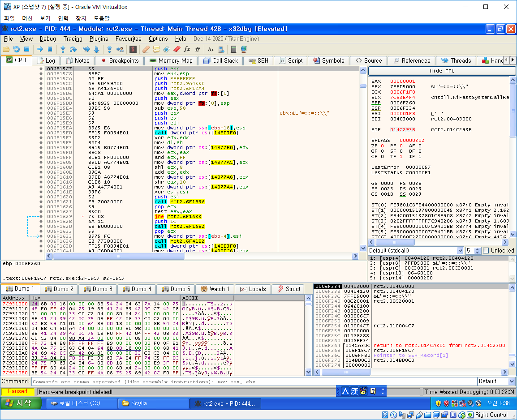Click the Address column header in dump

pos(15,298)
